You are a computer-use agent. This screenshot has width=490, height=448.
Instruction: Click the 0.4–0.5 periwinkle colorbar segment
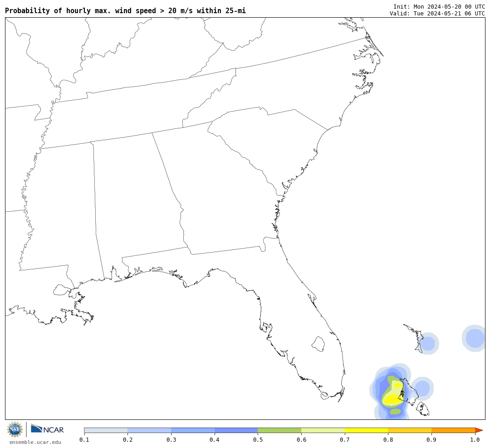(236, 430)
